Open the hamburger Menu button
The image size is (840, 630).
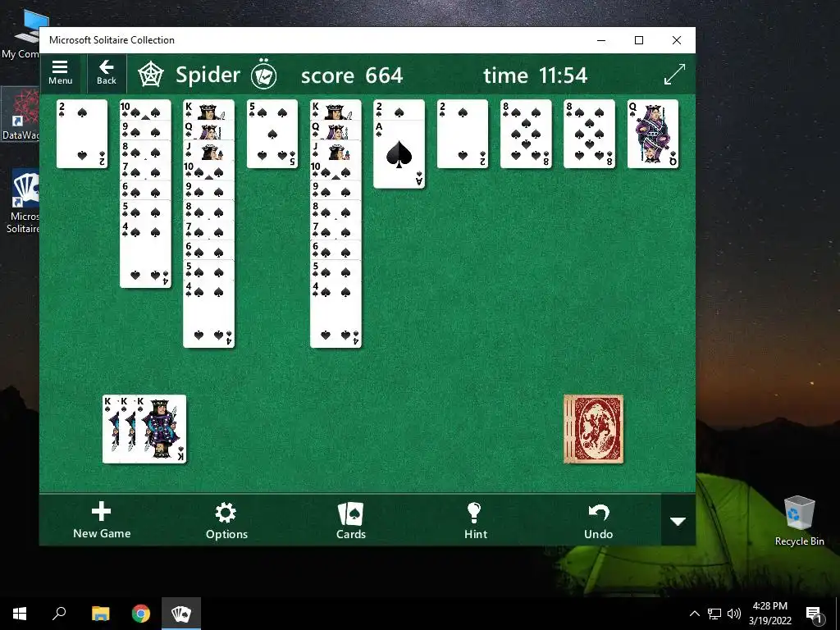coord(60,73)
